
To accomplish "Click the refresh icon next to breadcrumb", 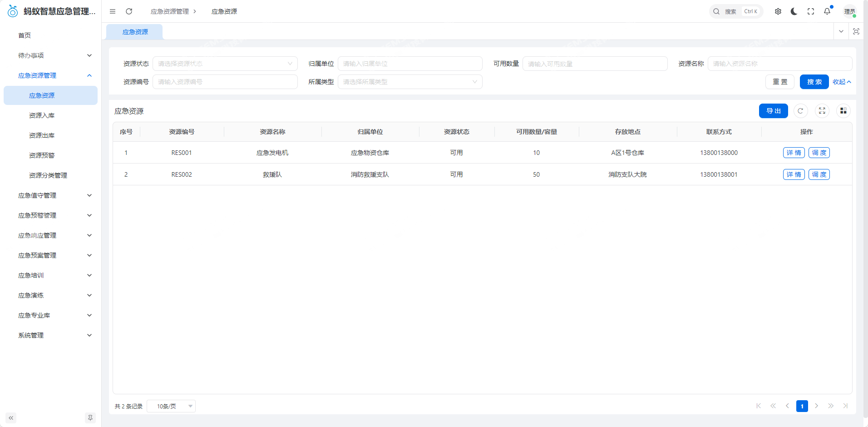I will 129,11.
